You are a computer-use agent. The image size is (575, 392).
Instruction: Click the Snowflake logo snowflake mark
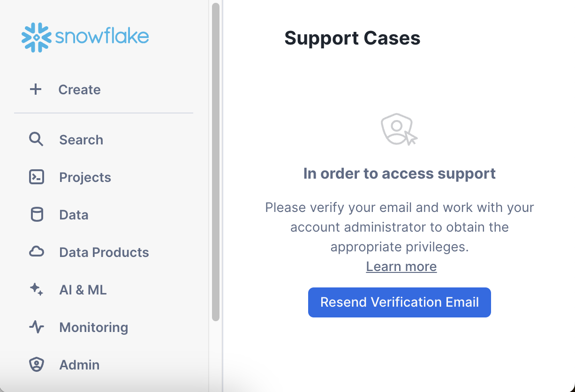(x=36, y=37)
